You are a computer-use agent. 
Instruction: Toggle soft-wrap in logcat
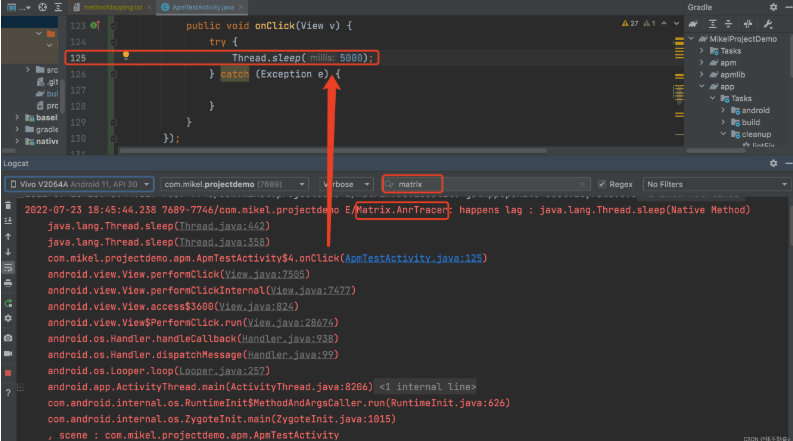[x=8, y=268]
